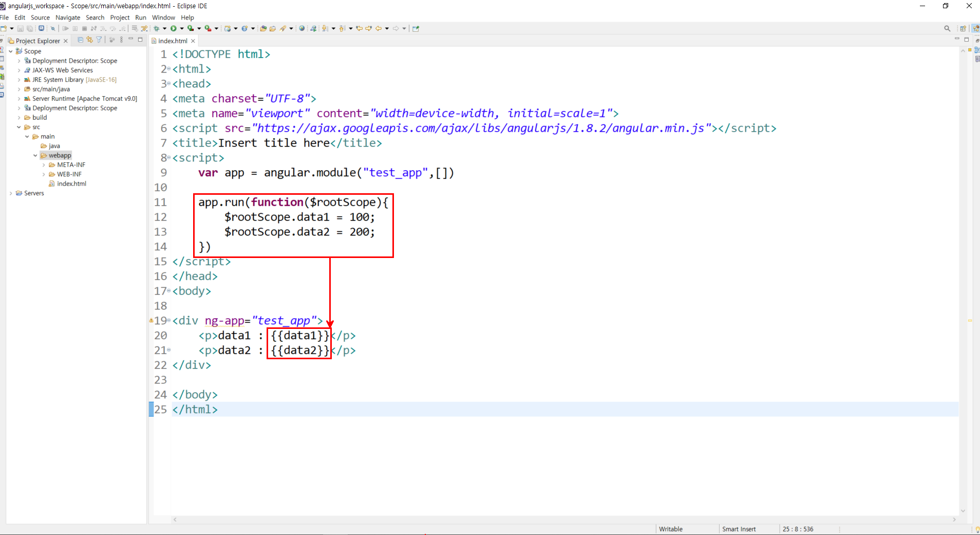Click the Save All toolbar icon
This screenshot has height=535, width=980.
pyautogui.click(x=30, y=28)
